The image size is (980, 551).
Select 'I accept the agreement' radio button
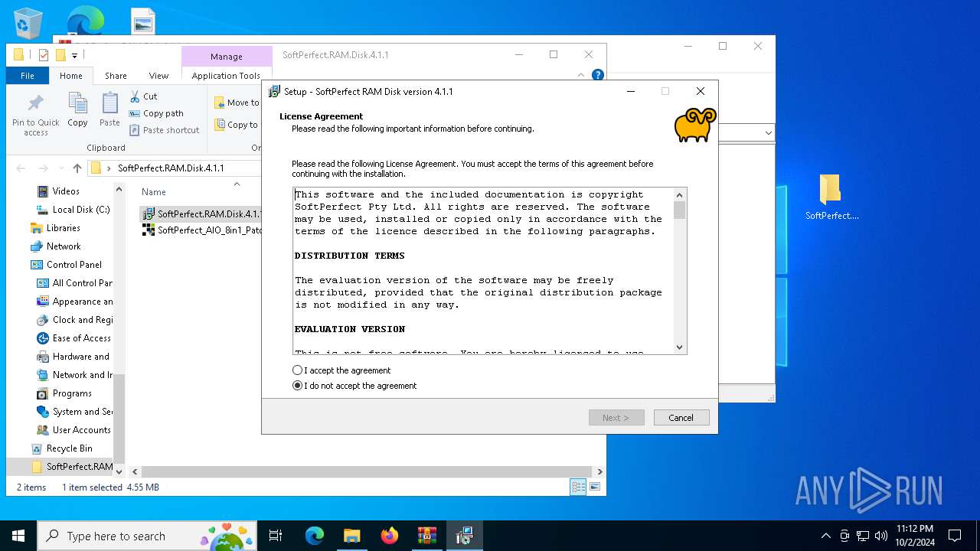coord(297,370)
